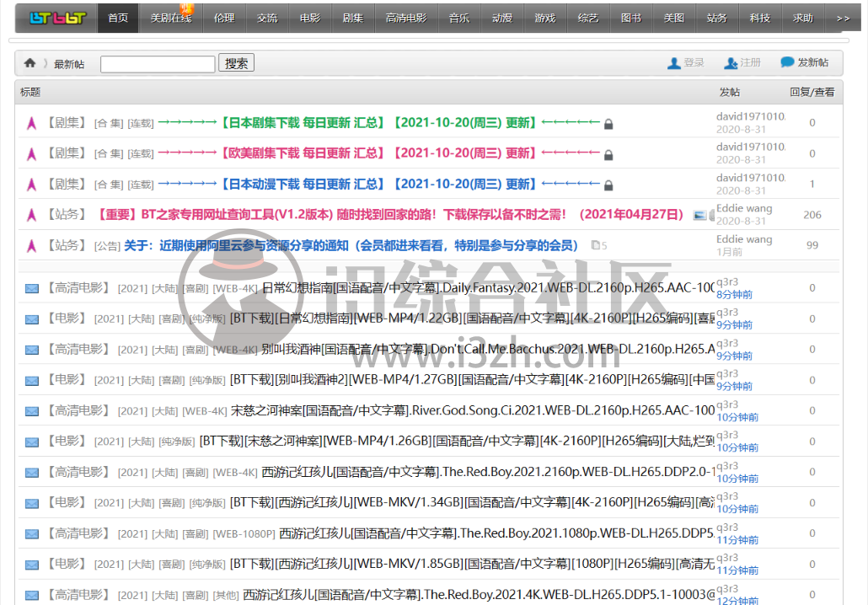Open the 游戏 nav tab

[545, 19]
